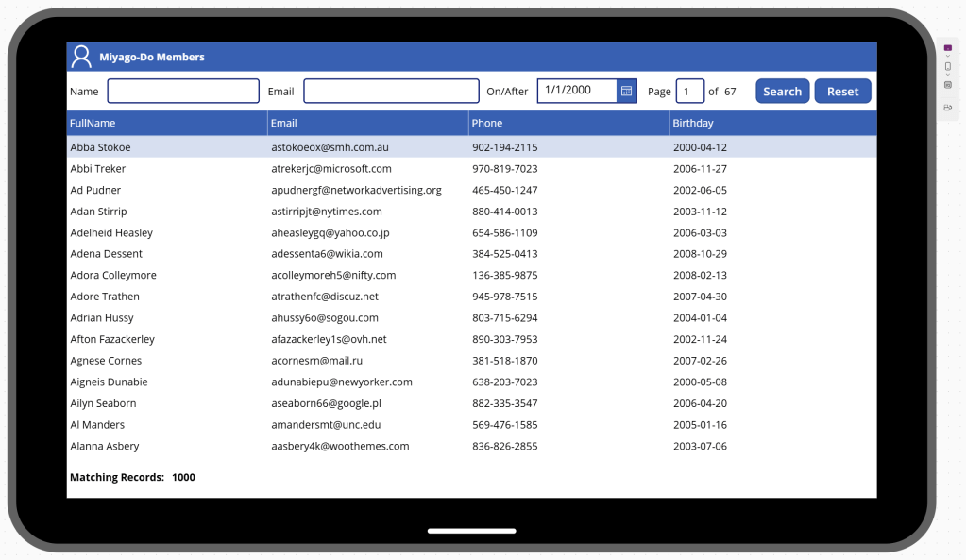Expand the chevron below the tablet icon
This screenshot has width=966, height=560.
(948, 57)
